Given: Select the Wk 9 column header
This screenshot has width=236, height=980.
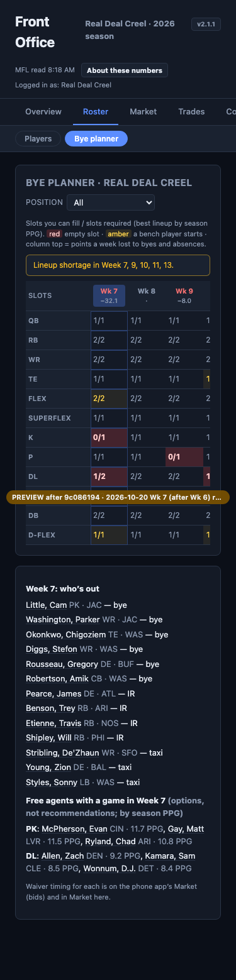Looking at the screenshot, I should click(x=184, y=295).
